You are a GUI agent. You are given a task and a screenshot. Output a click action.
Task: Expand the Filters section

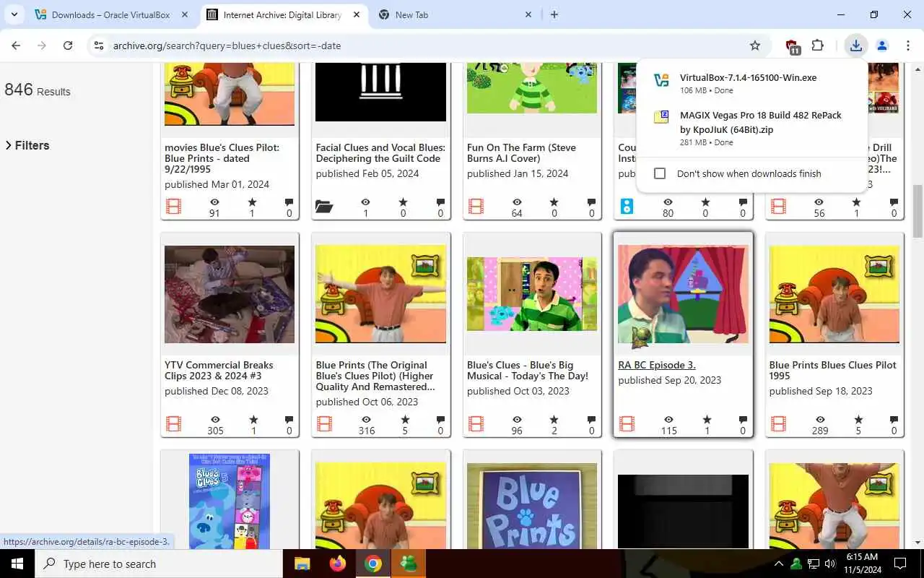(27, 145)
